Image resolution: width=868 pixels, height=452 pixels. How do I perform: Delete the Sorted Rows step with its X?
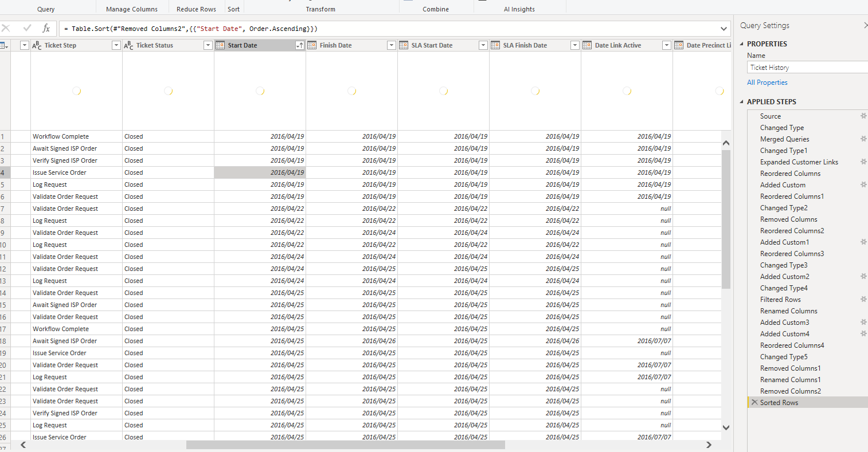pos(754,402)
